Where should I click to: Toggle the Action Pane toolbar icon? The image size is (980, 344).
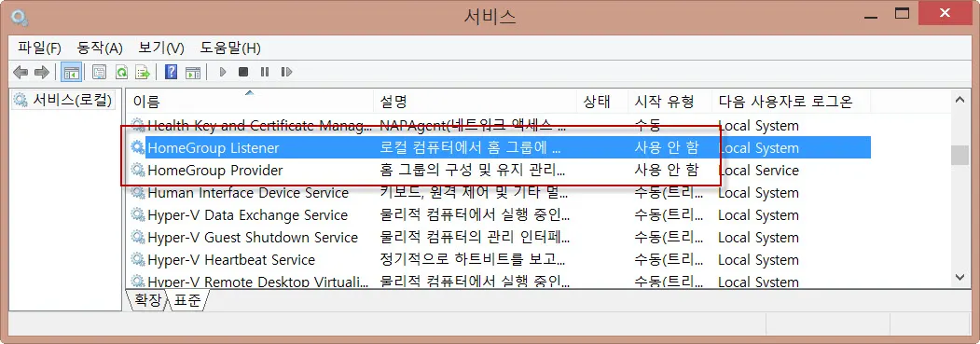192,73
